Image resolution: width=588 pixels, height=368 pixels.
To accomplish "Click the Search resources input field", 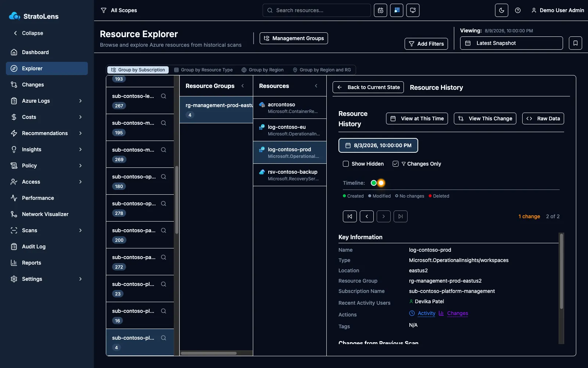I will [x=316, y=10].
